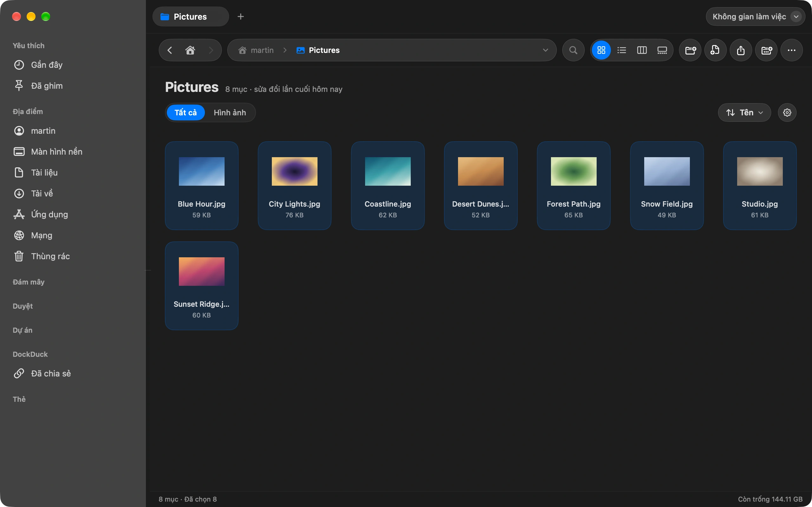Create a new folder with toolbar icon
This screenshot has width=812, height=507.
(690, 50)
